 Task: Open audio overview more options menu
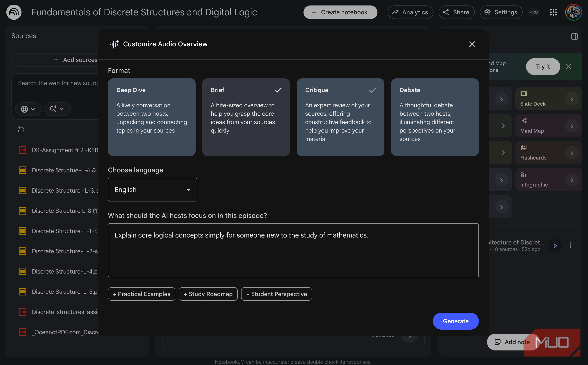(x=570, y=245)
